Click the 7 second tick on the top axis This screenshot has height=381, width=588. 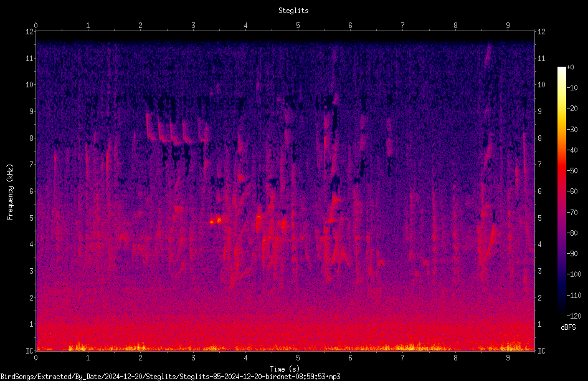(403, 26)
